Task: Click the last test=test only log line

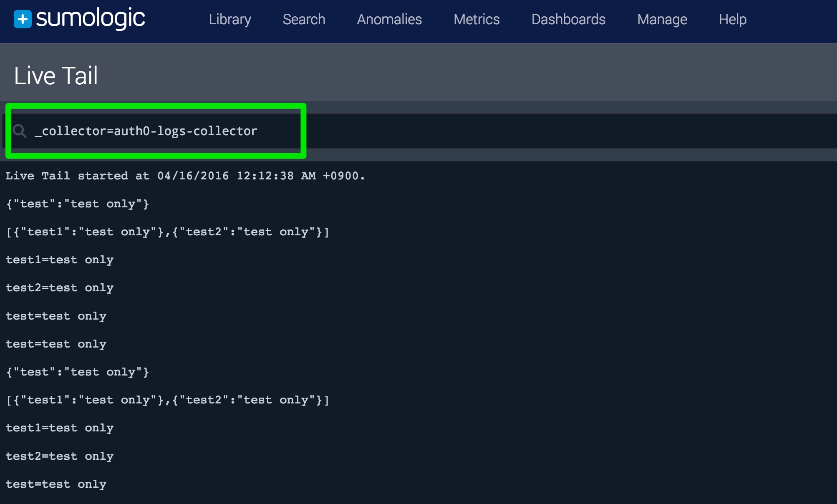Action: [x=56, y=484]
